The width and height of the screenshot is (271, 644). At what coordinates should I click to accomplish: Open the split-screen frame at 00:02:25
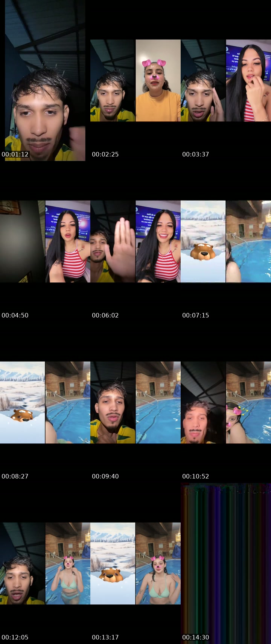(x=135, y=80)
